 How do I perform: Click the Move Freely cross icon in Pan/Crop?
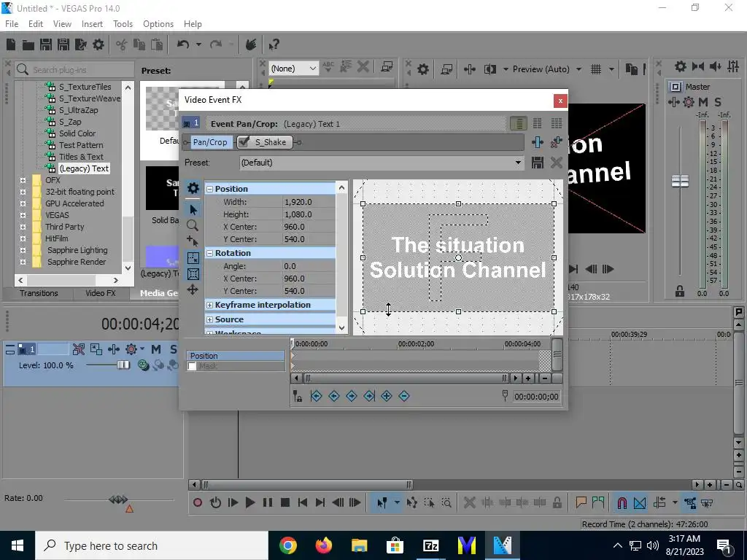point(193,289)
